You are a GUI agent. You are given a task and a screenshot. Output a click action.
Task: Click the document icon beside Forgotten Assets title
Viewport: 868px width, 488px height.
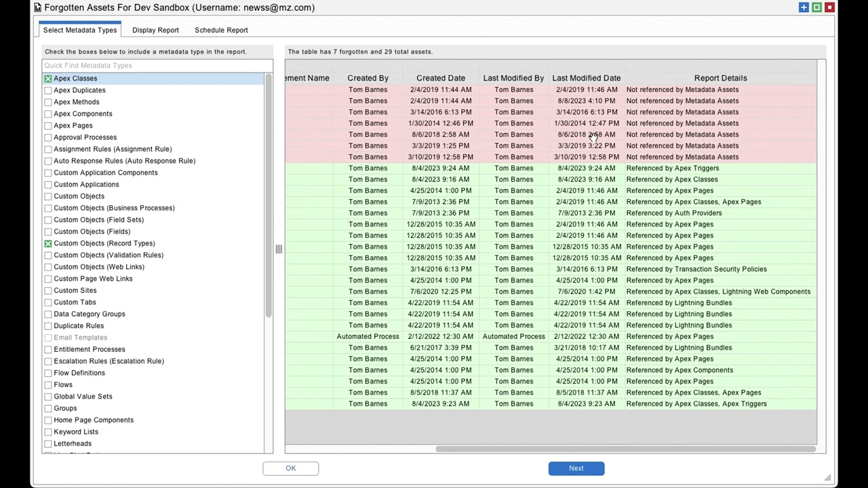point(38,7)
